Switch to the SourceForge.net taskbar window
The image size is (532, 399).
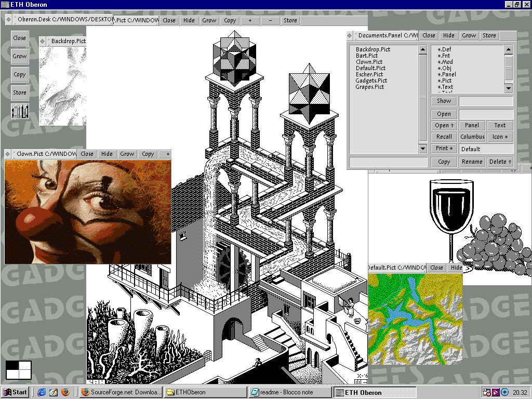click(121, 392)
